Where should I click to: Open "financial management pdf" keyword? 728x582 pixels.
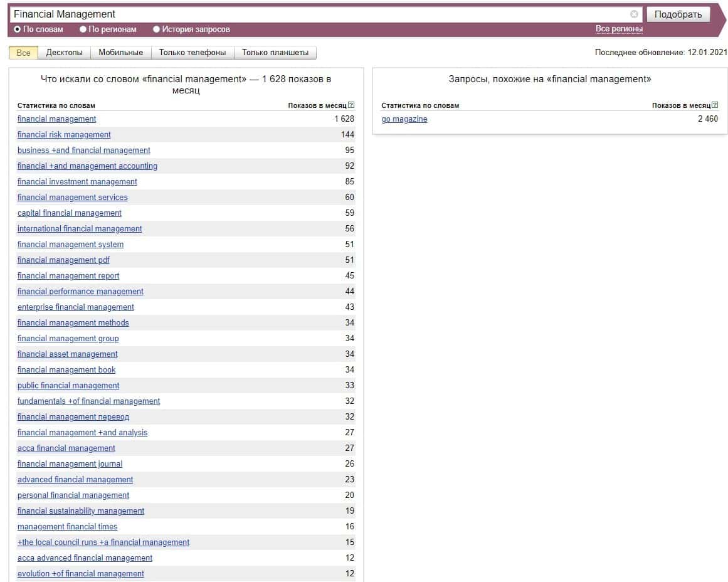point(63,260)
